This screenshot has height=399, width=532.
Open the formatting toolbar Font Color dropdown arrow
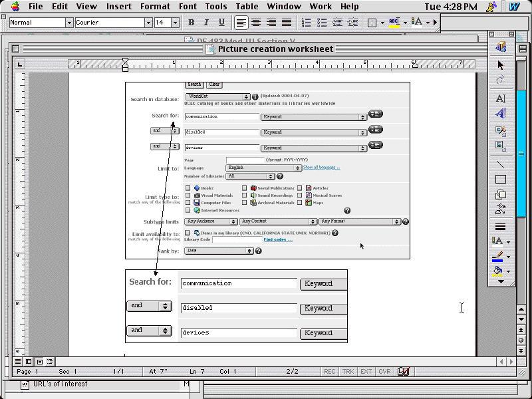428,23
